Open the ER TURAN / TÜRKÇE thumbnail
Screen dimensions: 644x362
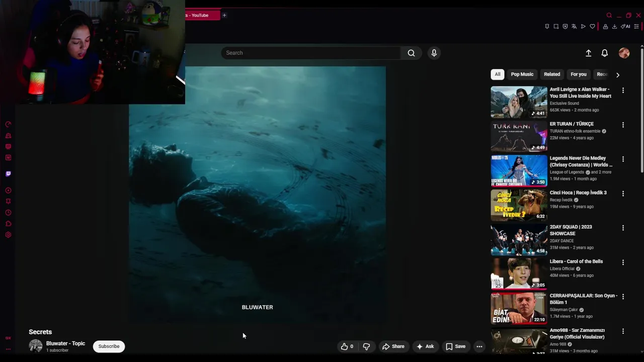click(519, 136)
